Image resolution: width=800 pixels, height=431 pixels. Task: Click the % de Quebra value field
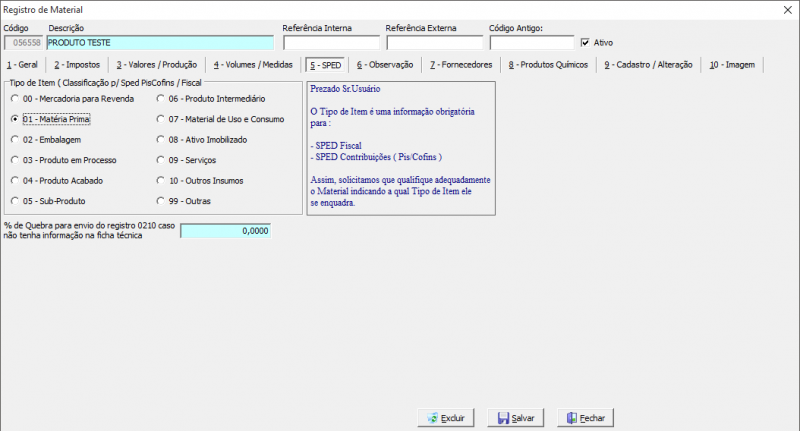tap(226, 231)
